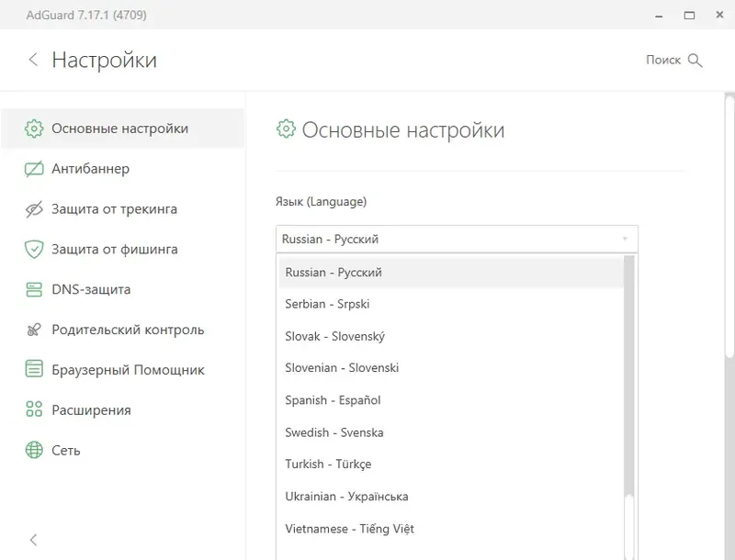This screenshot has width=735, height=560.
Task: Select Ukrainian - Українська language
Action: pos(451,497)
